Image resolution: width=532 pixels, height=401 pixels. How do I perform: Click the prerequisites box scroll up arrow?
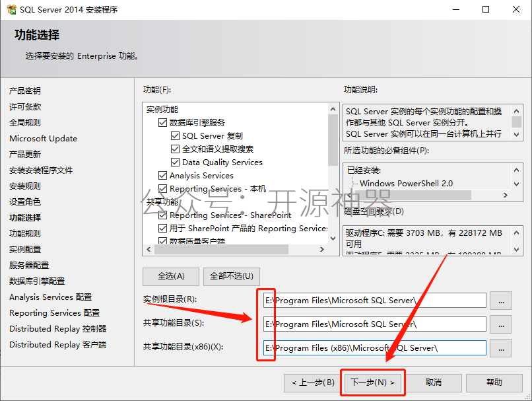516,170
